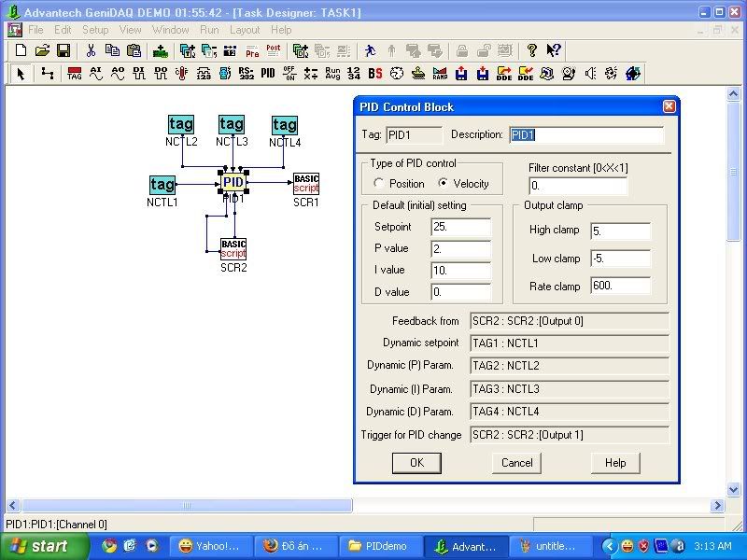Click the Setpoint input field
This screenshot has width=747, height=560.
pyautogui.click(x=460, y=228)
